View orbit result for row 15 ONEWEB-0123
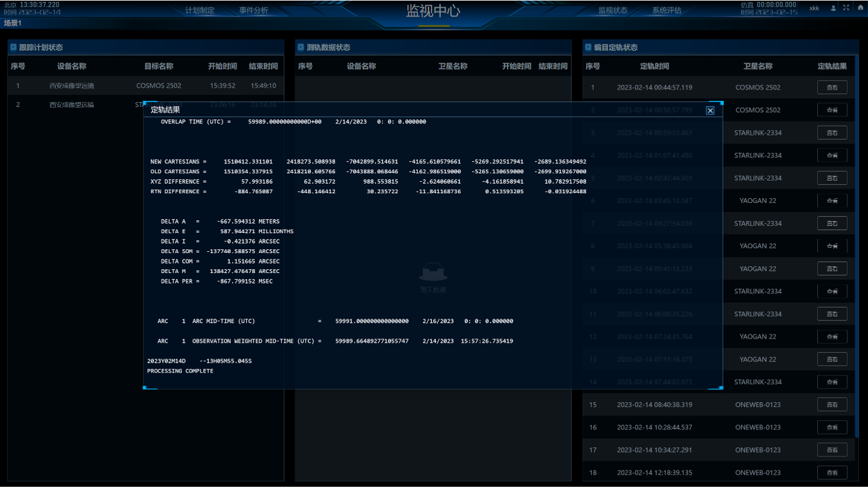868x487 pixels. pos(832,405)
